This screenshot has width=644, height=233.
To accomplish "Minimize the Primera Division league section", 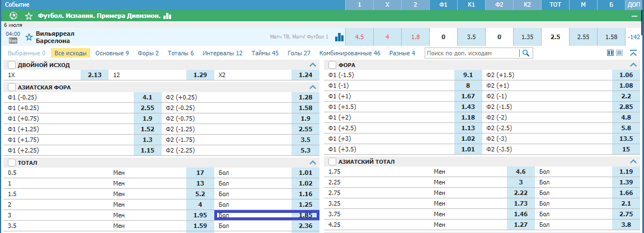I will tap(634, 16).
